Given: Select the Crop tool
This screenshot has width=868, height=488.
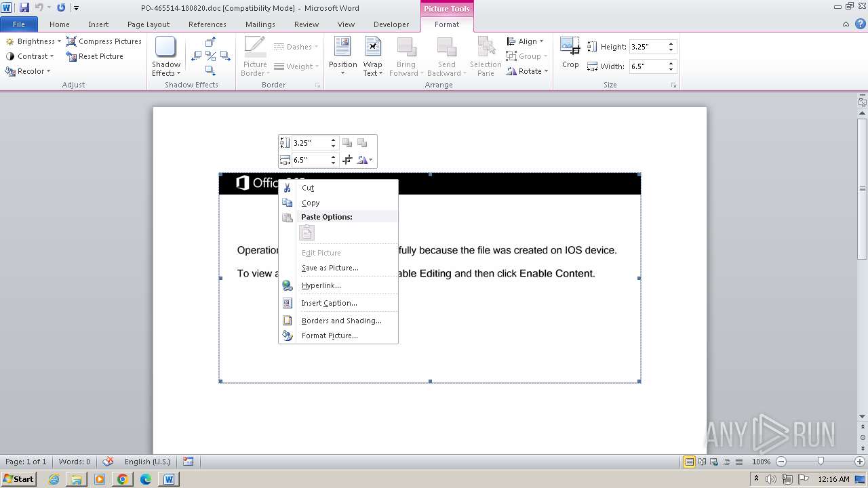Looking at the screenshot, I should click(x=570, y=53).
